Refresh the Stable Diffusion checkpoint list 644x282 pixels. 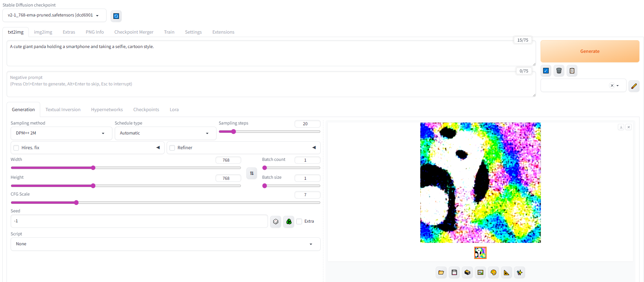116,16
